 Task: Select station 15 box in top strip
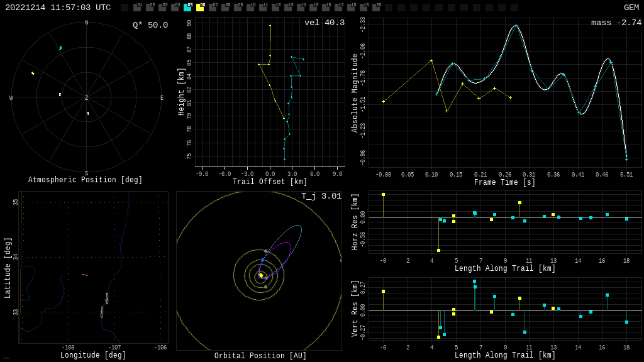coord(313,8)
